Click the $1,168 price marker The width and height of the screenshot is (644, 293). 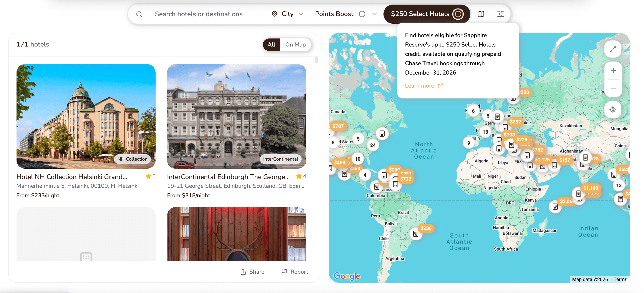coord(590,188)
